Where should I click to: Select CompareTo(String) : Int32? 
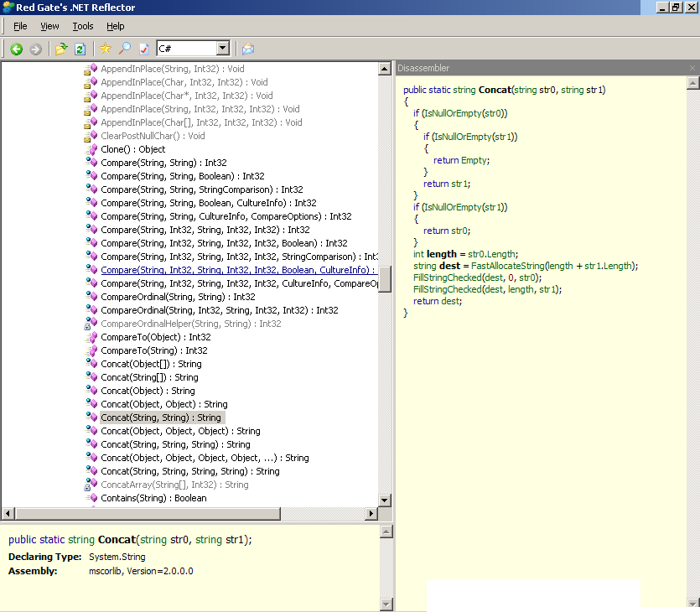coord(154,351)
